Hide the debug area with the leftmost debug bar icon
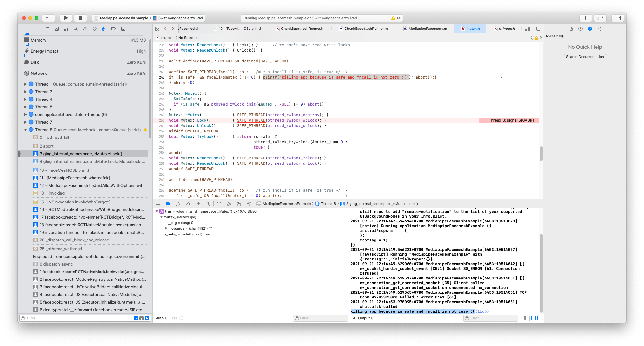The image size is (644, 346). 158,204
